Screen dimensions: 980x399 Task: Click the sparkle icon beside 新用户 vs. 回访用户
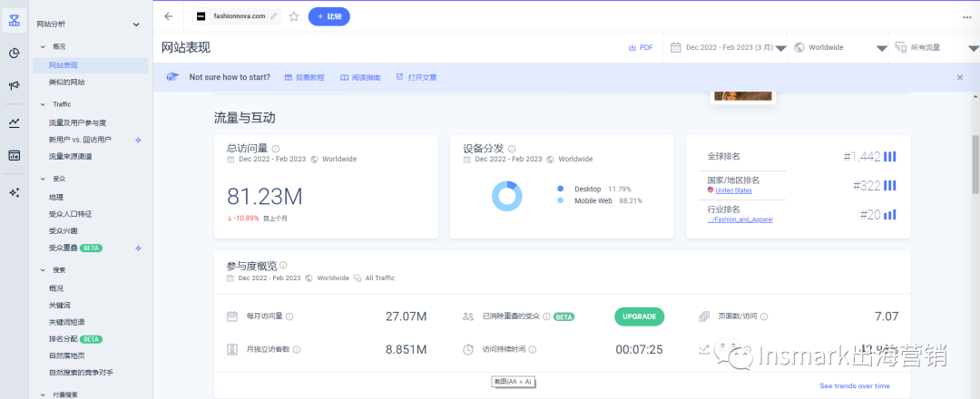coord(138,140)
